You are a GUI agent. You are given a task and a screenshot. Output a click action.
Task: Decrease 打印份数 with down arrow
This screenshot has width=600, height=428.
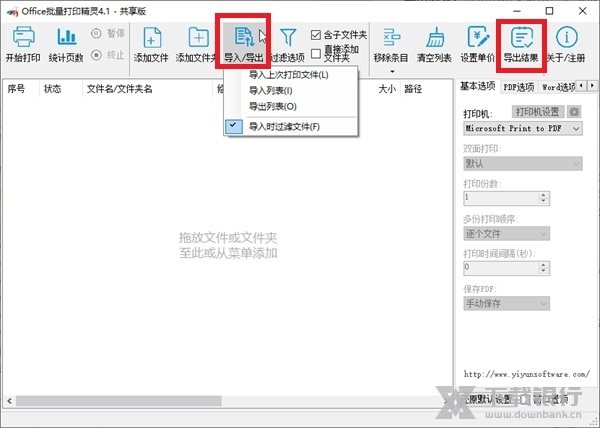click(x=543, y=202)
